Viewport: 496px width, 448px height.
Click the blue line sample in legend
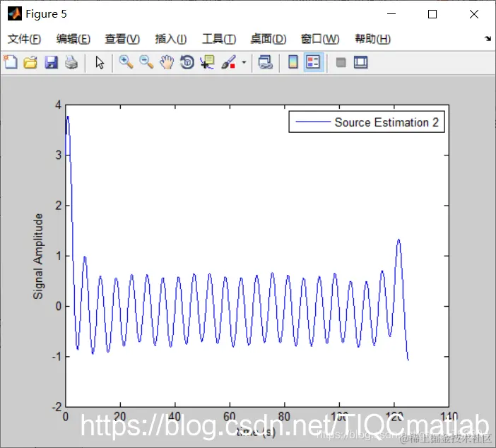tap(313, 122)
